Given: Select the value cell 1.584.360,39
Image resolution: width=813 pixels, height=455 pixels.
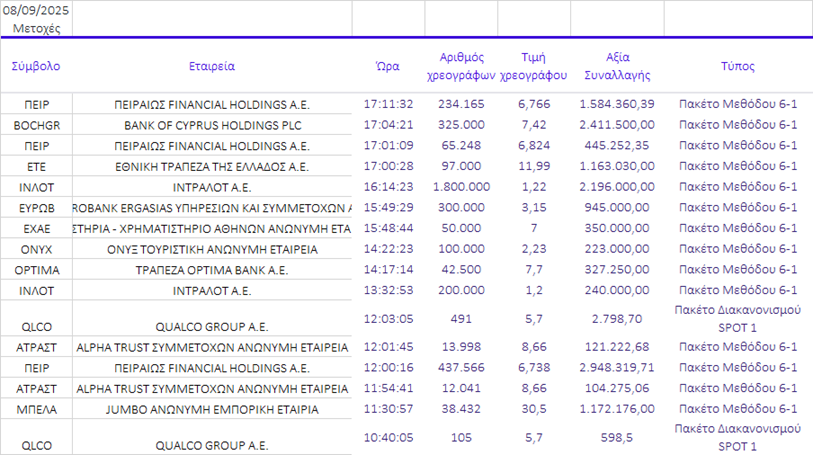Looking at the screenshot, I should pos(617,104).
